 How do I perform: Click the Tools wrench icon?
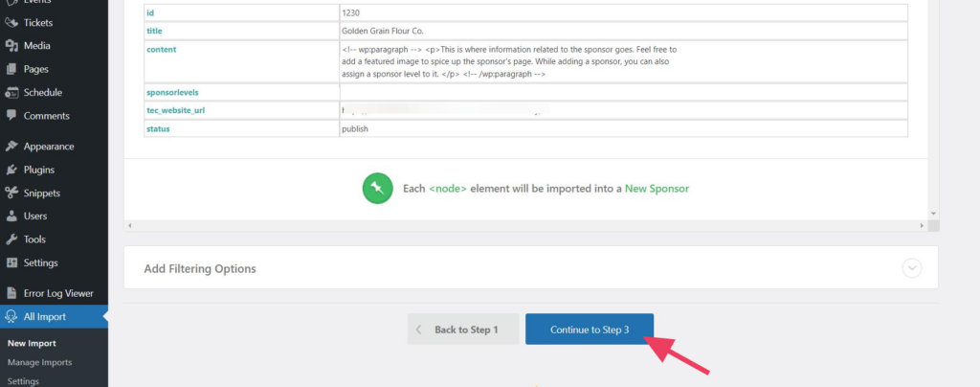[x=11, y=239]
